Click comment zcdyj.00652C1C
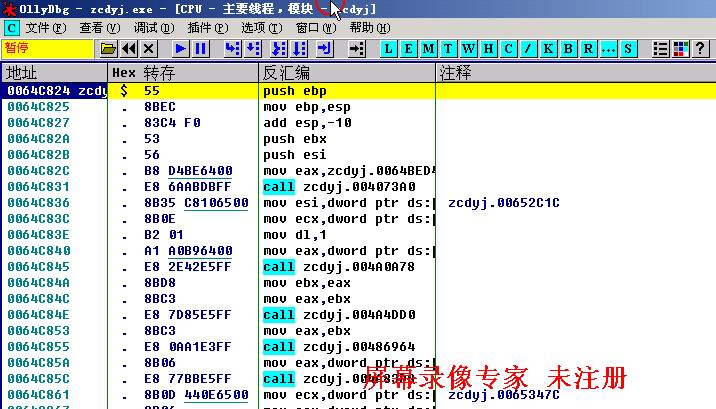716x409 pixels. point(504,203)
